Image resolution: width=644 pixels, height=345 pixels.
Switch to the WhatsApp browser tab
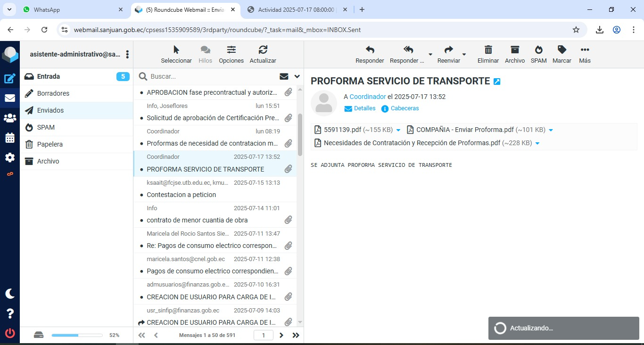tap(71, 9)
